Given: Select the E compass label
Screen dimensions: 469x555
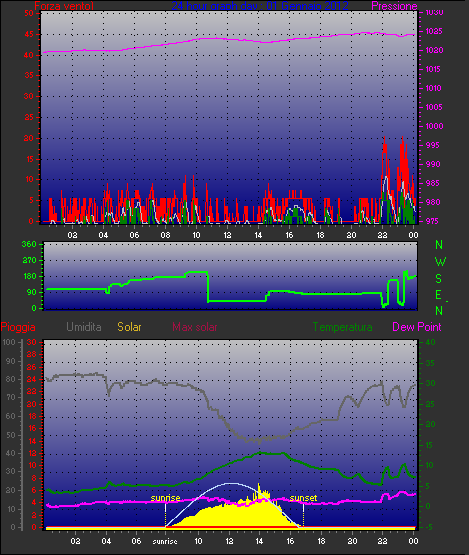Looking at the screenshot, I should 439,294.
